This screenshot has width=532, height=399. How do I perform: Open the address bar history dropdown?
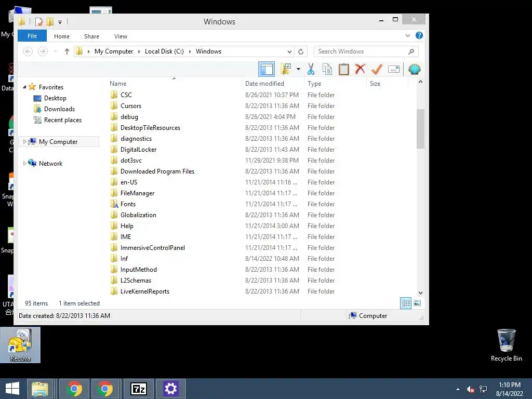tap(289, 51)
